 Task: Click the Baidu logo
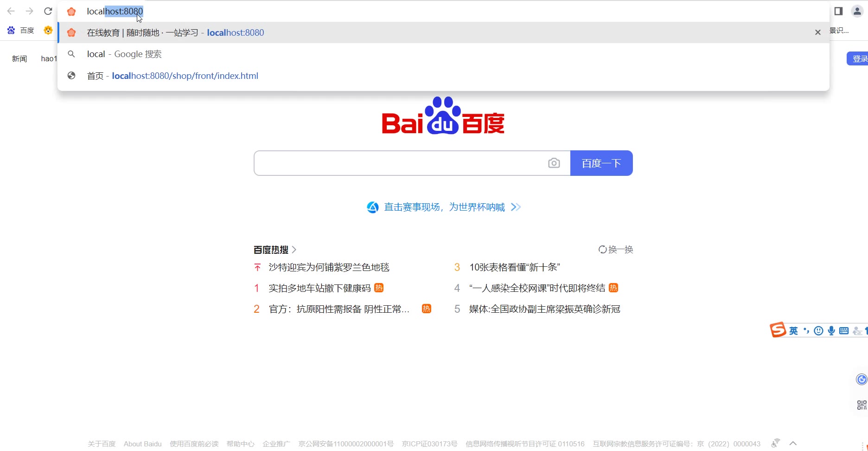443,116
